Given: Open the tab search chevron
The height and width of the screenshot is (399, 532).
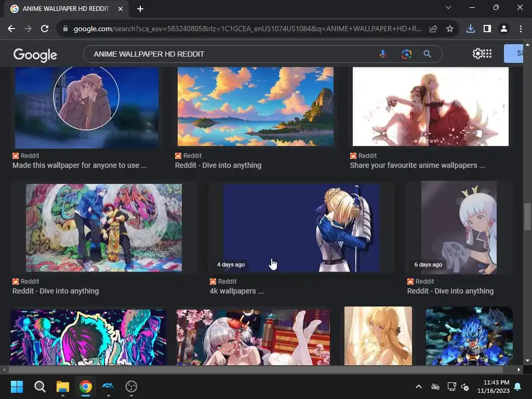Looking at the screenshot, I should click(448, 7).
